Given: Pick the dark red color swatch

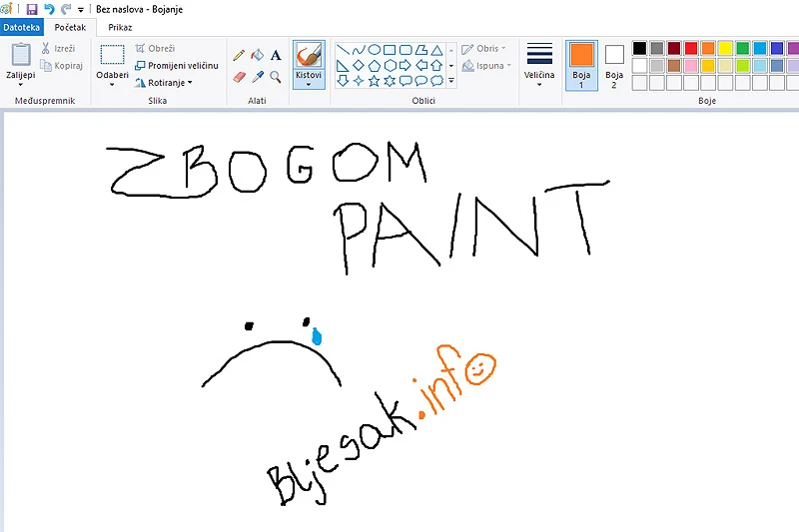Looking at the screenshot, I should point(673,48).
